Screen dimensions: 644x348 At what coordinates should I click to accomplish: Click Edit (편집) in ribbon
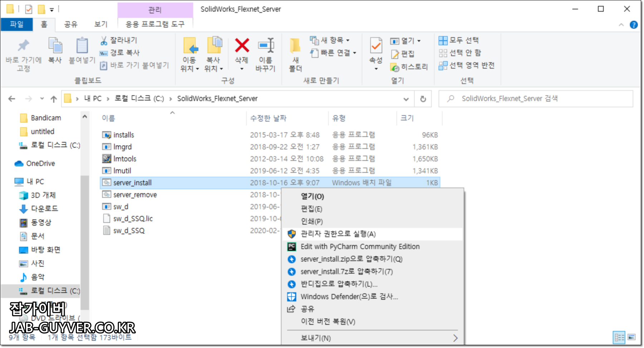(x=402, y=54)
